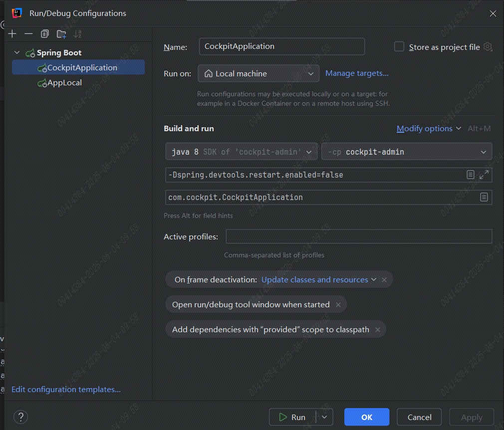Click the Remove Configuration minus icon
Viewport: 504px width, 430px height.
coord(28,34)
